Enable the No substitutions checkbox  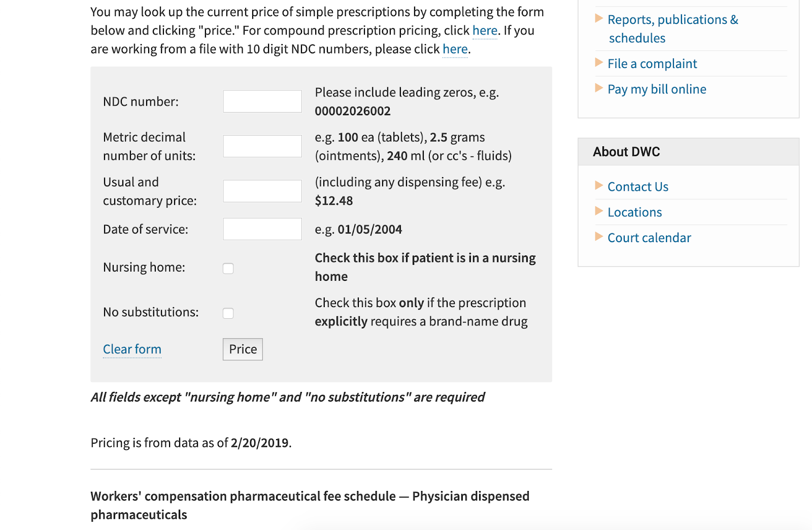click(228, 313)
